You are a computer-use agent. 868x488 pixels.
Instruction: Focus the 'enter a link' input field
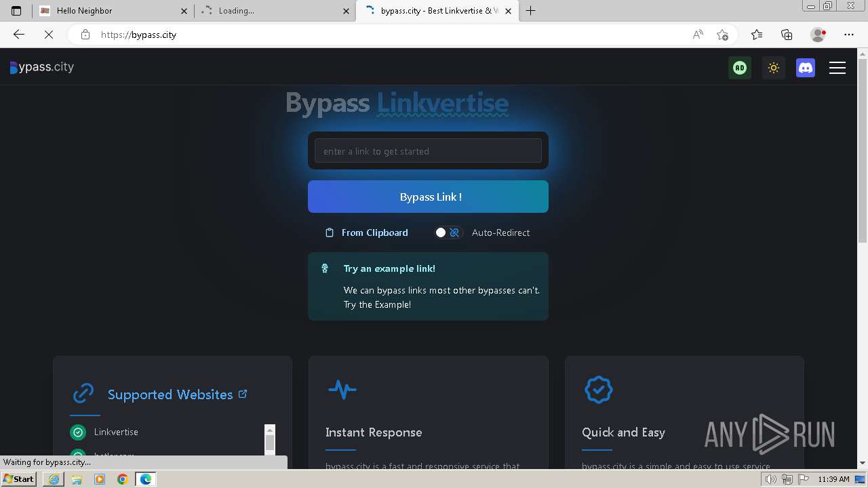(x=428, y=150)
